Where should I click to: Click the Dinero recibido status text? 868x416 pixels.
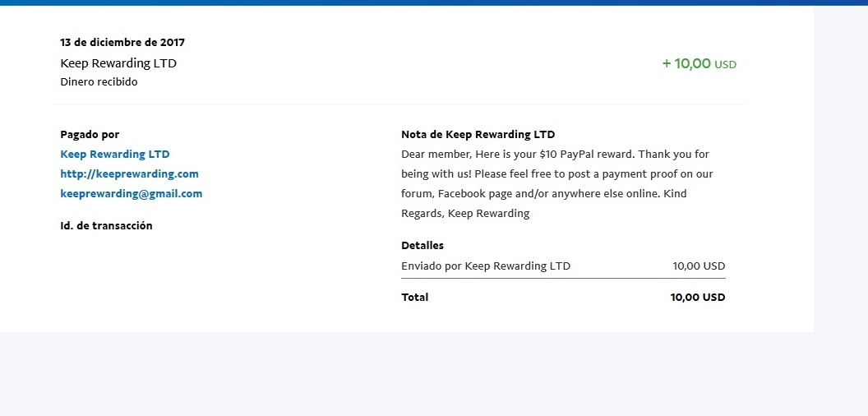99,82
